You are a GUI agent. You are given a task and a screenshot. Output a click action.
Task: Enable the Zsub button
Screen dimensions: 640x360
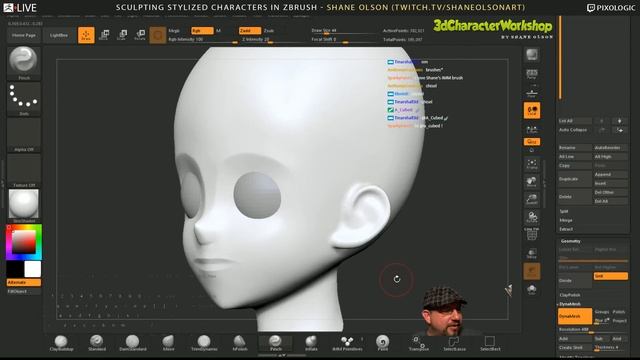pos(269,31)
